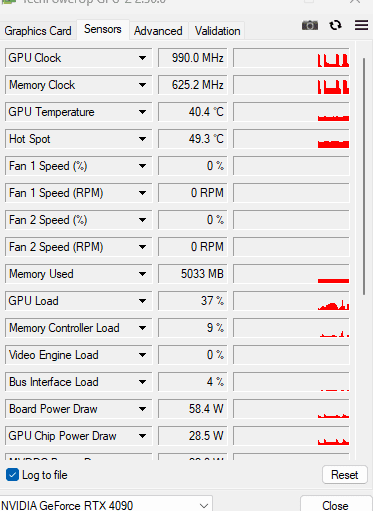This screenshot has height=511, width=373.
Task: Open the hamburger menu icon
Action: [x=361, y=25]
